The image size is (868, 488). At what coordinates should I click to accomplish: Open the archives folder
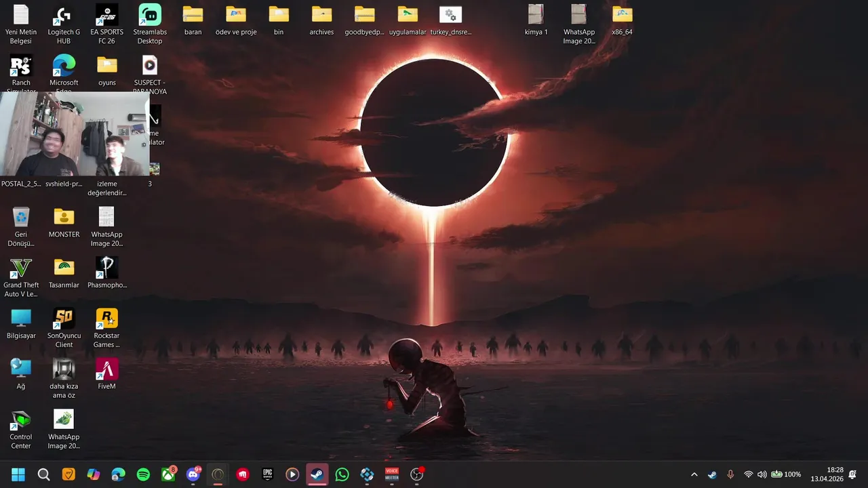coord(321,20)
